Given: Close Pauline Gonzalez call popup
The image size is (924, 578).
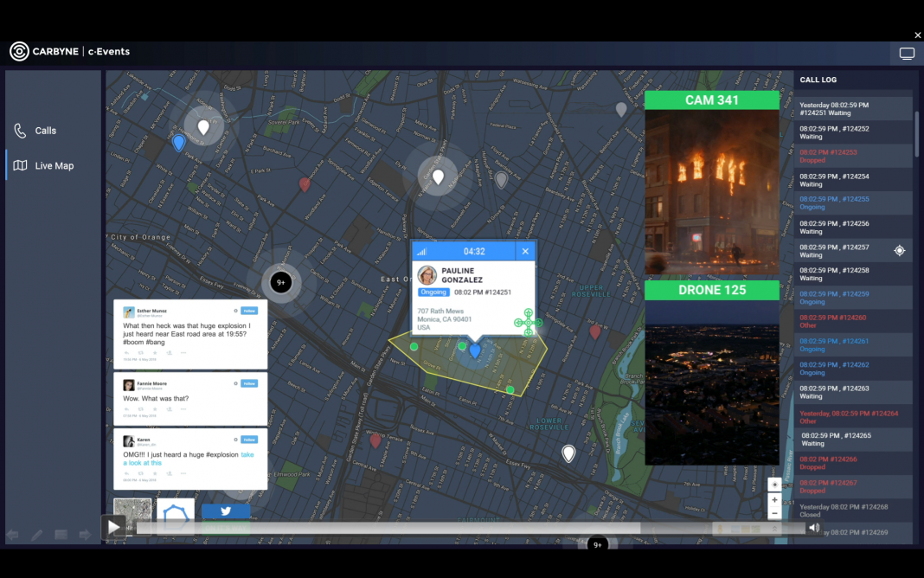Looking at the screenshot, I should click(524, 251).
